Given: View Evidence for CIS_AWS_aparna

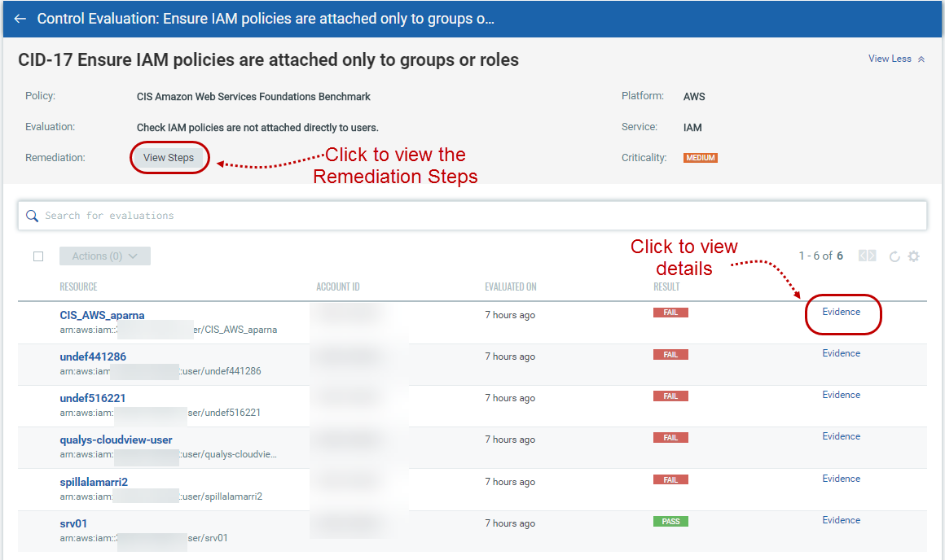Looking at the screenshot, I should pyautogui.click(x=842, y=312).
